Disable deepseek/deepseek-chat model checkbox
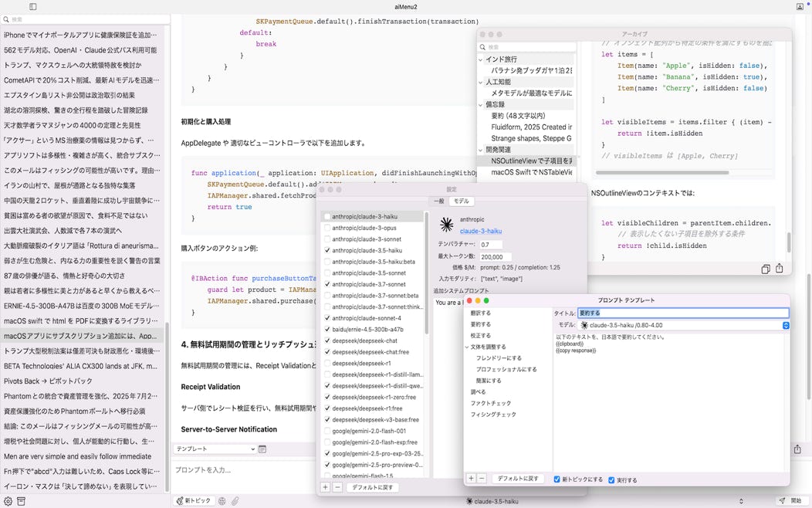 click(x=326, y=340)
